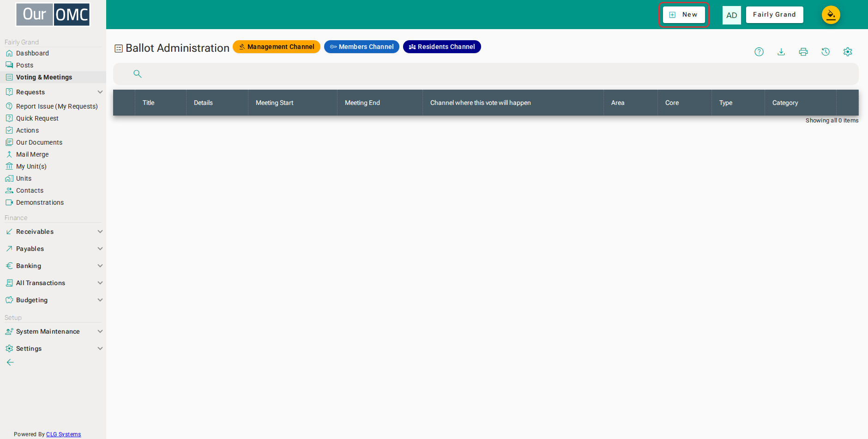Expand the Receivables section chevron

pos(100,232)
